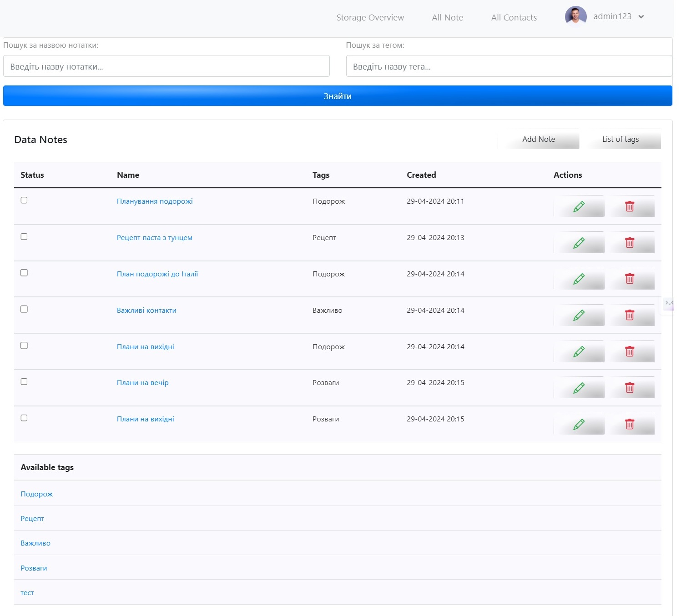Click the date 29-04-2024 20:11

tap(435, 201)
